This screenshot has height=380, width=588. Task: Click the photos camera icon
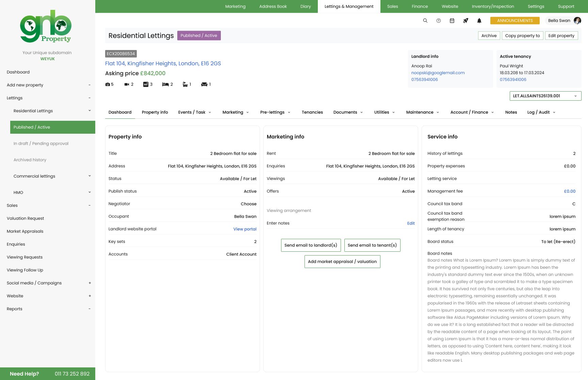pyautogui.click(x=108, y=84)
